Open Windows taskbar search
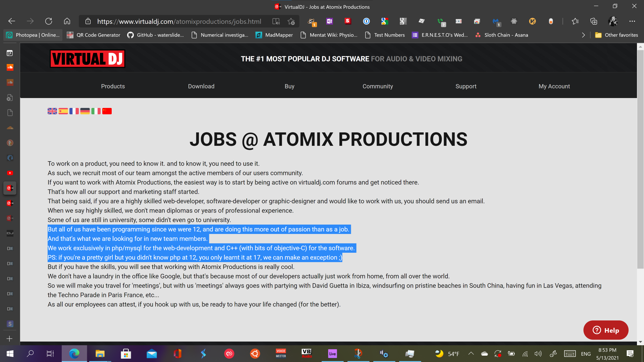 (x=30, y=354)
